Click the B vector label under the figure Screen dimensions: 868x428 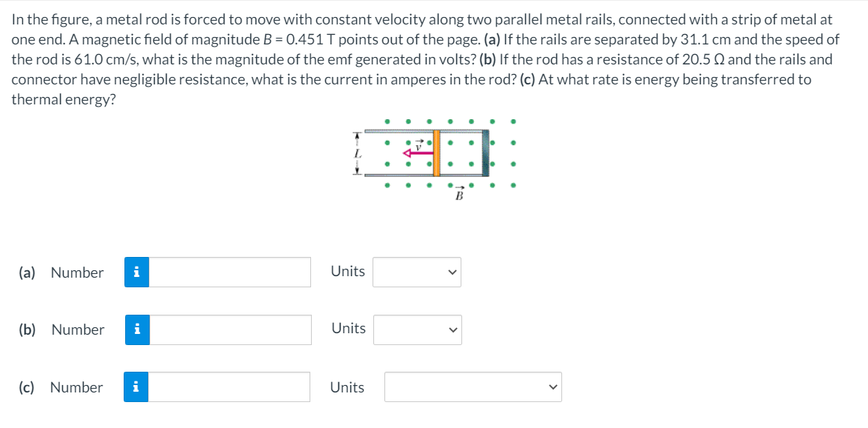458,195
